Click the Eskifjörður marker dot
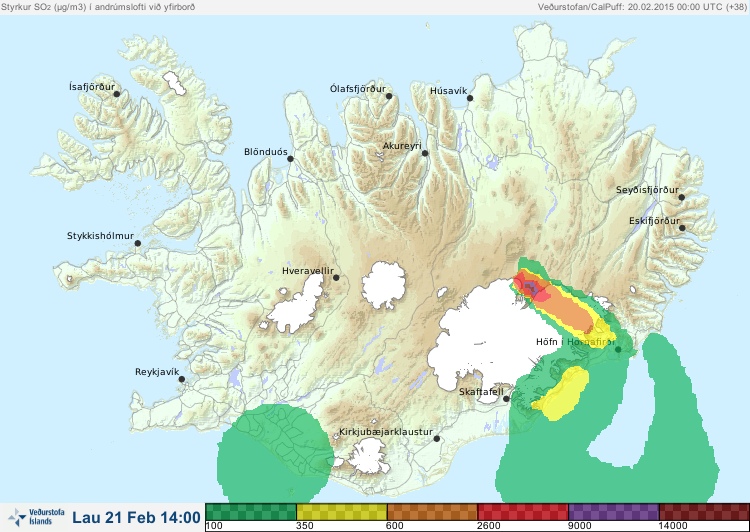 click(x=682, y=228)
